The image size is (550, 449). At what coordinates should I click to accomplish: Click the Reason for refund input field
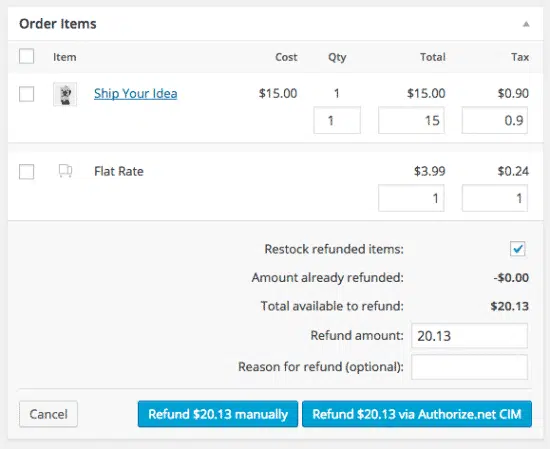click(x=469, y=367)
